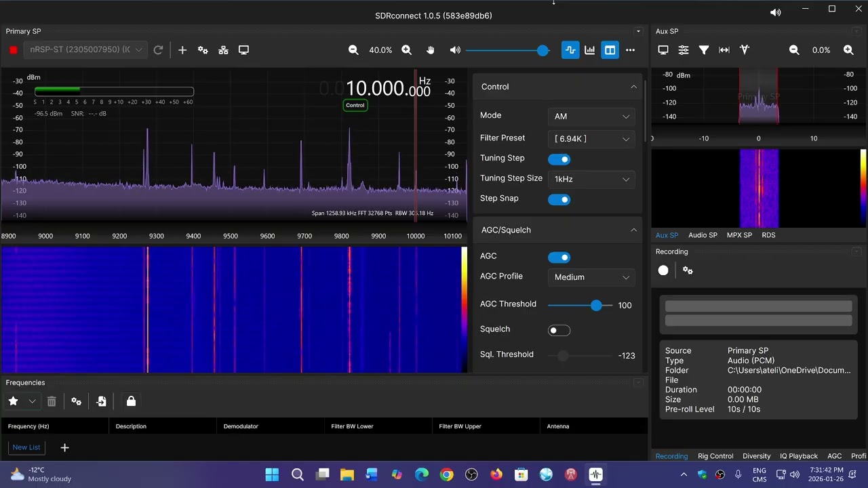Image resolution: width=868 pixels, height=488 pixels.
Task: Open the favorites star dropdown arrow
Action: pyautogui.click(x=32, y=401)
